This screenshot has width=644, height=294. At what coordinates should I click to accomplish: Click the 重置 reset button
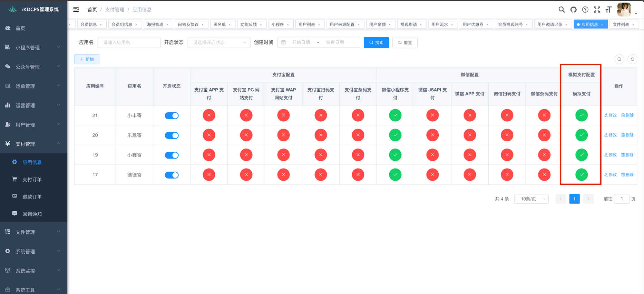pos(405,42)
